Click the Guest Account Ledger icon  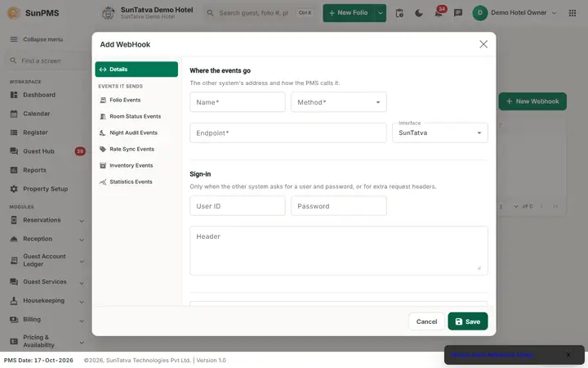click(14, 260)
